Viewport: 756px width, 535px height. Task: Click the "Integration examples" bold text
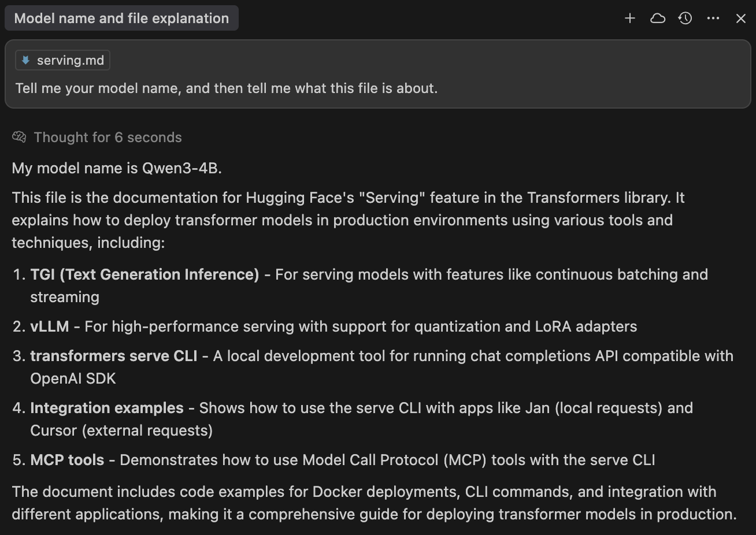pos(107,408)
